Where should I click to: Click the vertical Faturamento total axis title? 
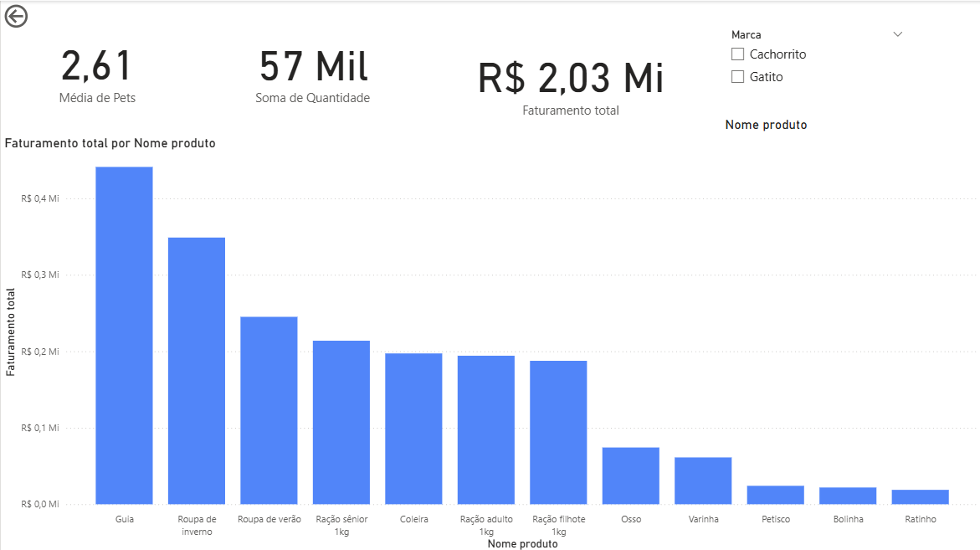[10, 332]
